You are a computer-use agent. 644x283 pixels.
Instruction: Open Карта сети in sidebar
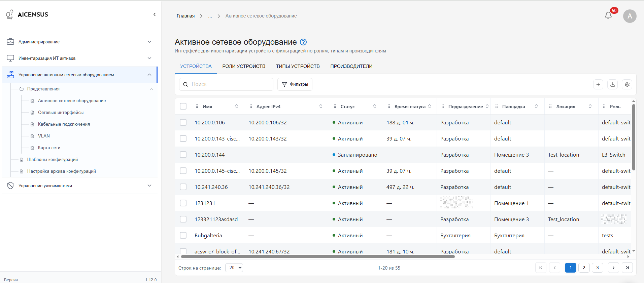point(49,148)
